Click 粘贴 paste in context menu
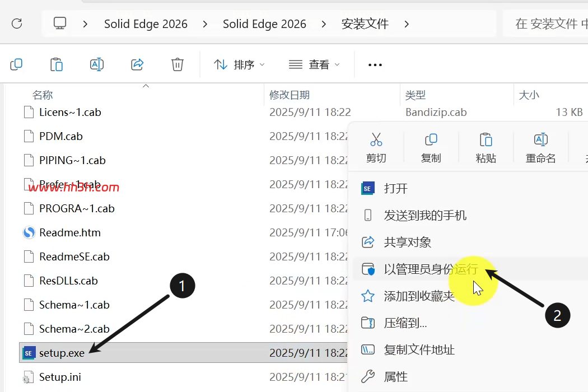 pyautogui.click(x=486, y=148)
